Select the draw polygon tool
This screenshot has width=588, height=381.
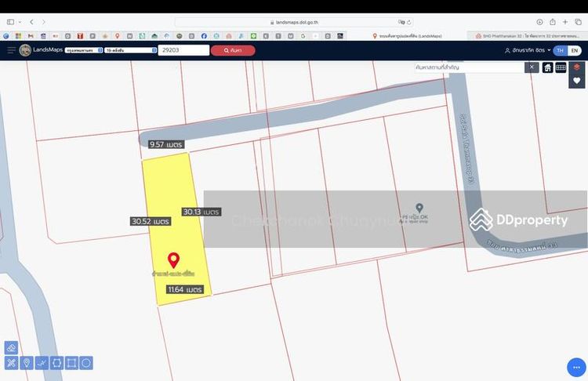coord(56,363)
